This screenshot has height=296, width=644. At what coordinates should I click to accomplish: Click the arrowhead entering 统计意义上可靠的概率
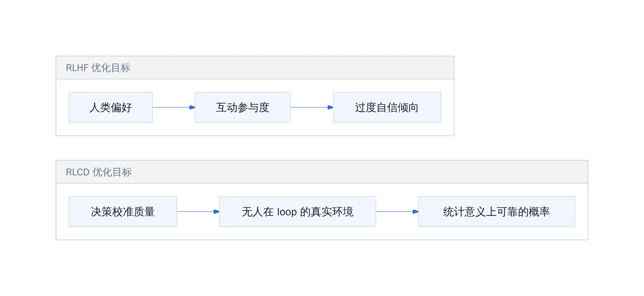416,212
